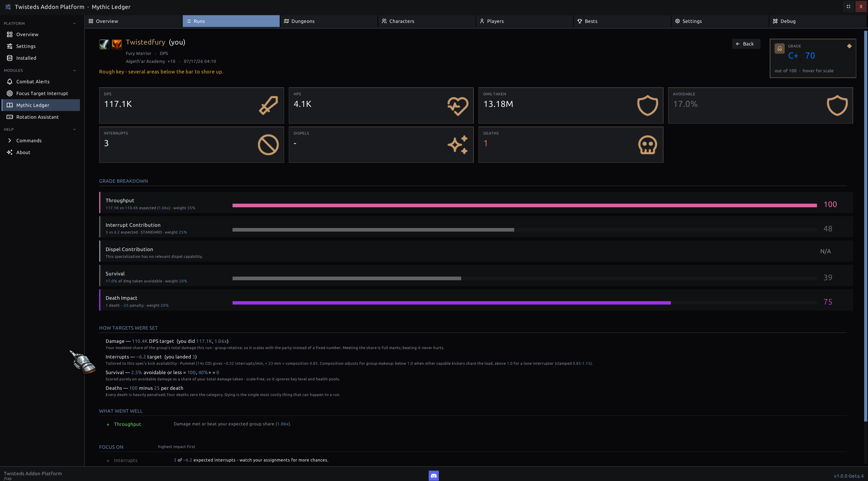Open the Installed addons page
The height and width of the screenshot is (481, 868).
41,58
